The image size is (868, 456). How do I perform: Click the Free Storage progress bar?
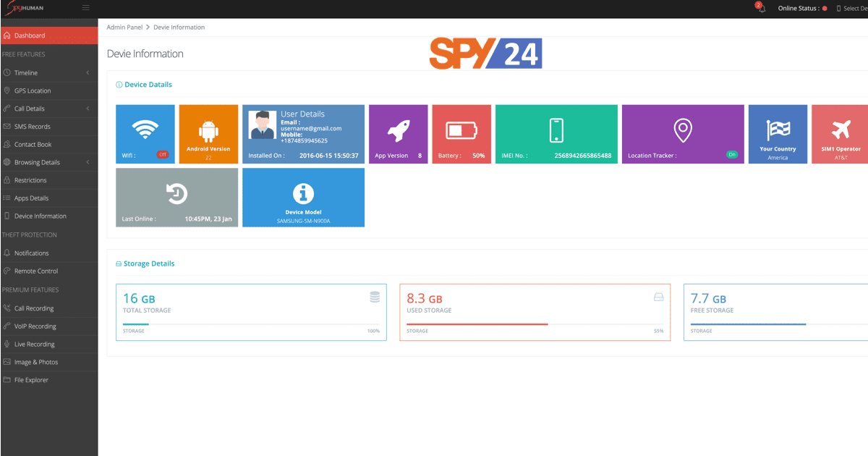tap(779, 324)
